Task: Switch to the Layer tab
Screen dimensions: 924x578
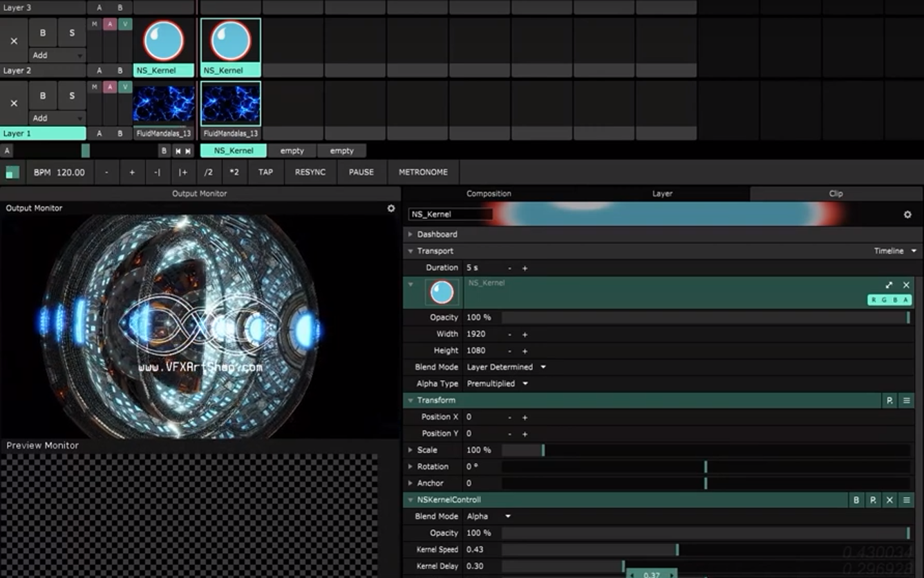Action: coord(662,194)
